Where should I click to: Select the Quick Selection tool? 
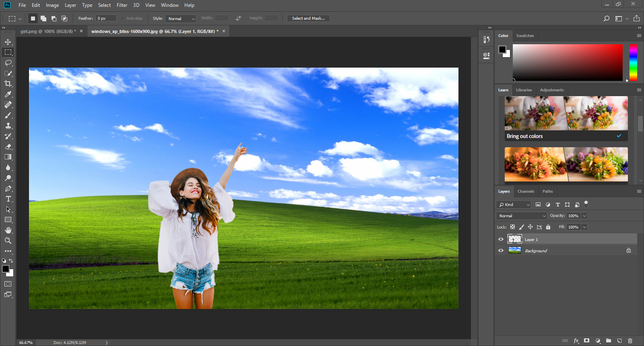coord(8,73)
